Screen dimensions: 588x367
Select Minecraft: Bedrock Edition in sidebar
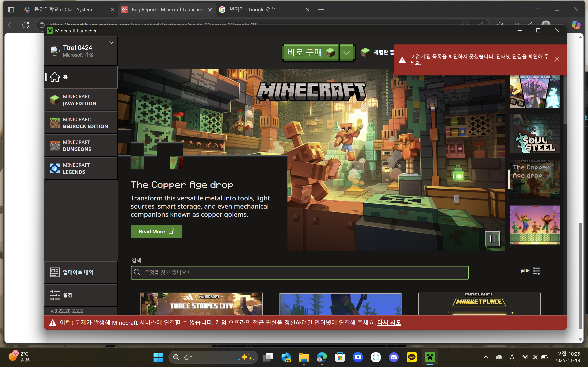(80, 123)
